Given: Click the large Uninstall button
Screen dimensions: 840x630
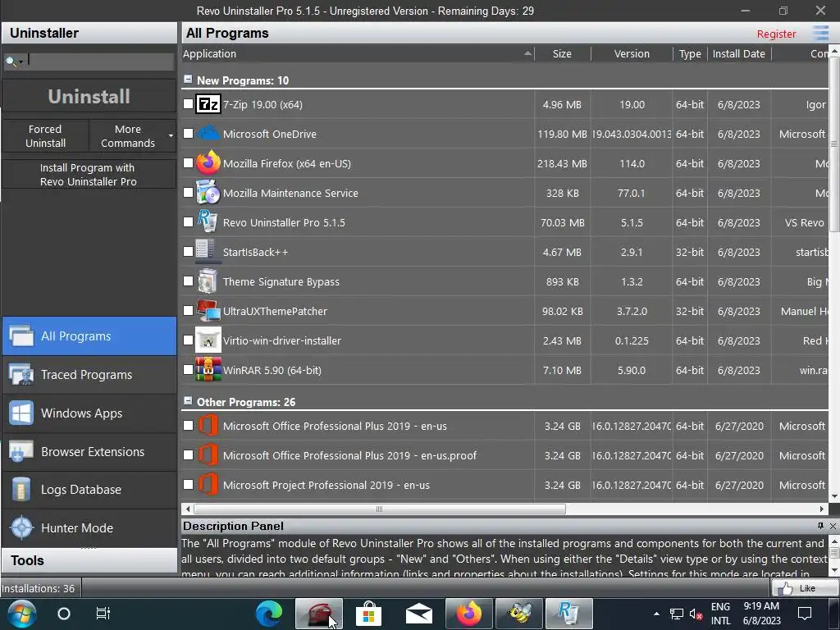Looking at the screenshot, I should (89, 97).
